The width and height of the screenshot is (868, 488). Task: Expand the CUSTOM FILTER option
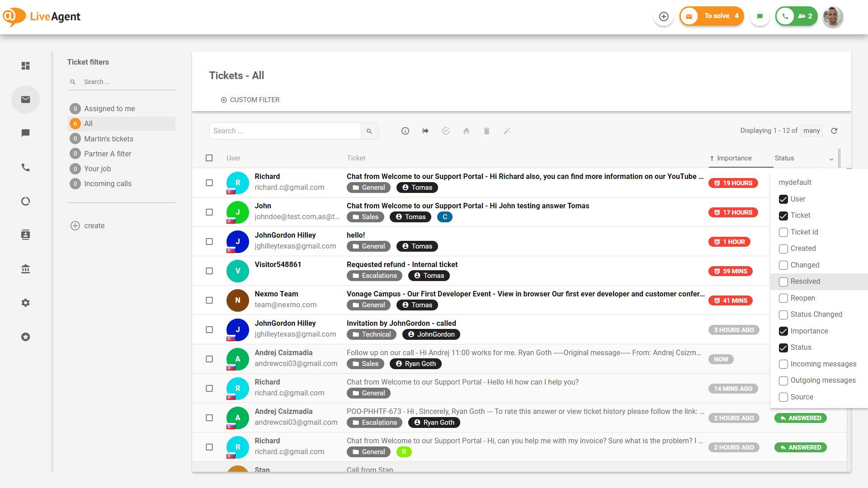(x=250, y=100)
